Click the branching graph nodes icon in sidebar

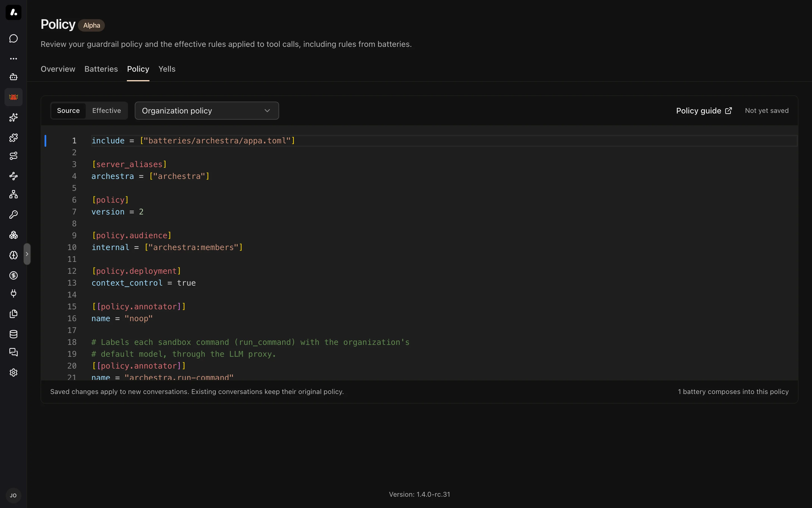coord(14,176)
